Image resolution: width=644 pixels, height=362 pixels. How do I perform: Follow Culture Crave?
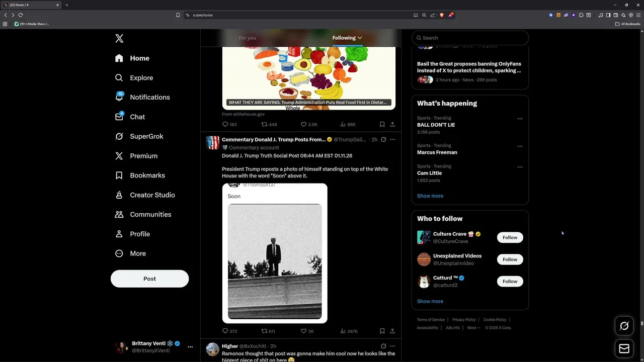pyautogui.click(x=510, y=237)
